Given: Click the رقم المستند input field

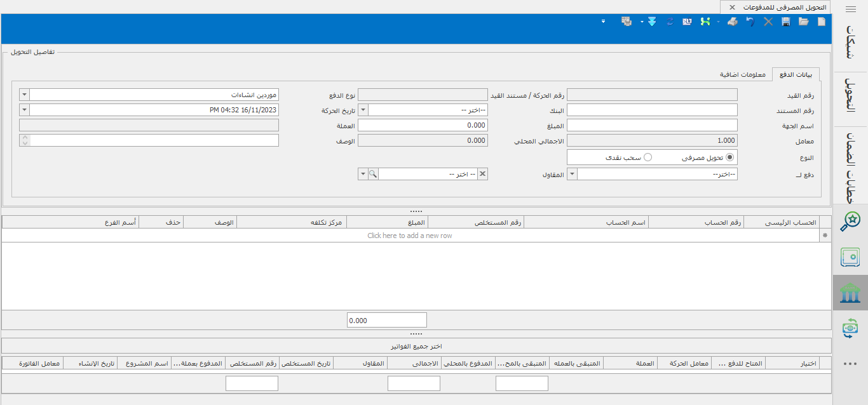Looking at the screenshot, I should [x=652, y=110].
